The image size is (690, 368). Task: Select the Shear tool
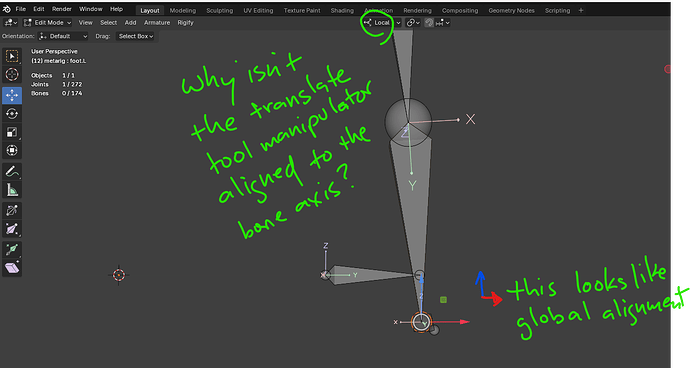[x=12, y=268]
